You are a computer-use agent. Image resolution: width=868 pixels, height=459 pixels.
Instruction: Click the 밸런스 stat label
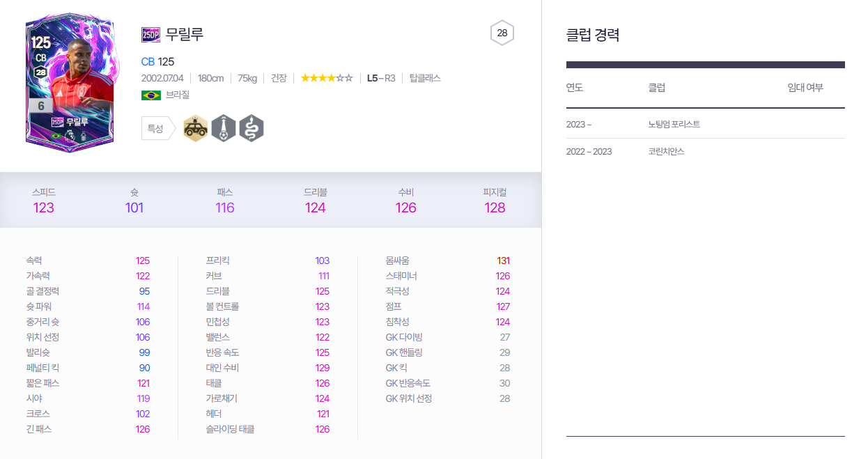coord(218,337)
